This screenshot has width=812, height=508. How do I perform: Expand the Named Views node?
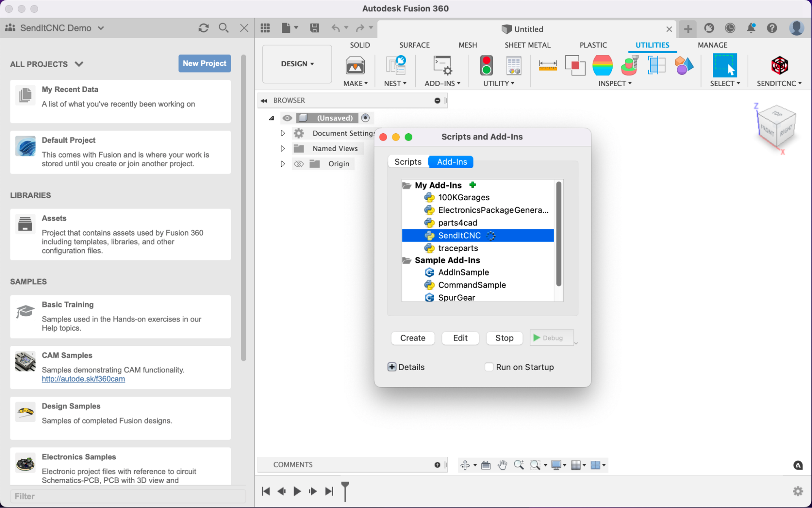(283, 148)
